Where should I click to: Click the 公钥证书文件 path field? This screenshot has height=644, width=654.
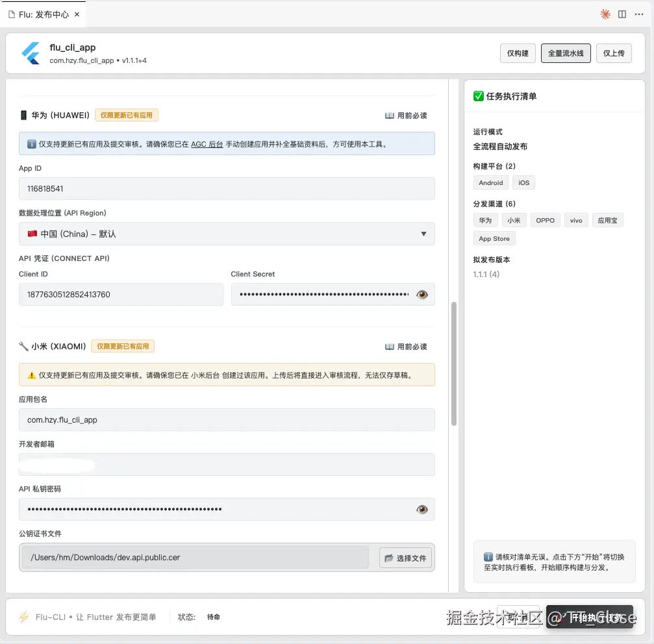195,557
